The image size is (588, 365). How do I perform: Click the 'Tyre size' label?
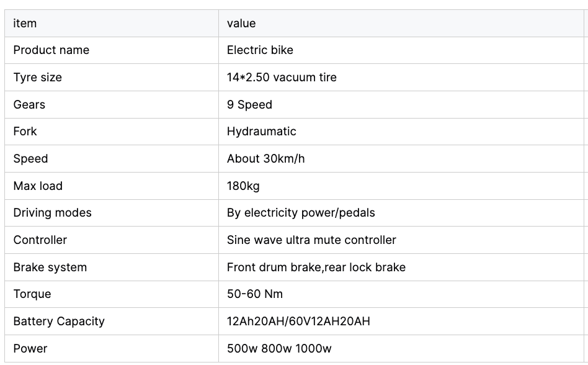click(37, 77)
